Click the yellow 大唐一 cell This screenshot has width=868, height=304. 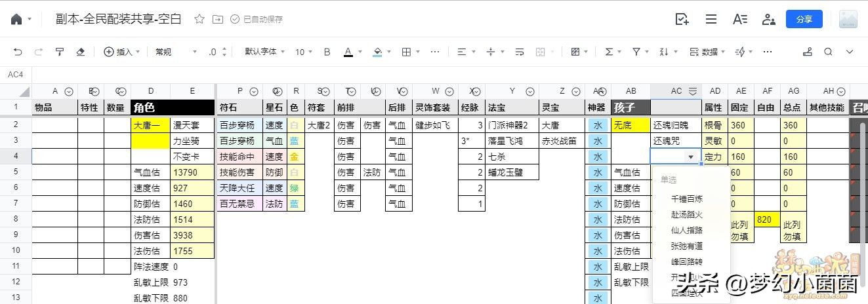[x=151, y=124]
